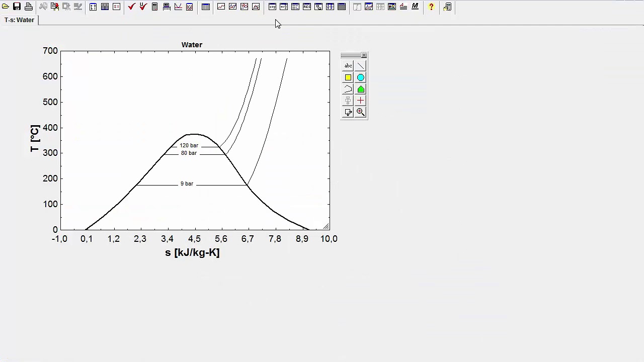Open Help via the question mark icon
Image resolution: width=644 pixels, height=362 pixels.
[x=431, y=7]
